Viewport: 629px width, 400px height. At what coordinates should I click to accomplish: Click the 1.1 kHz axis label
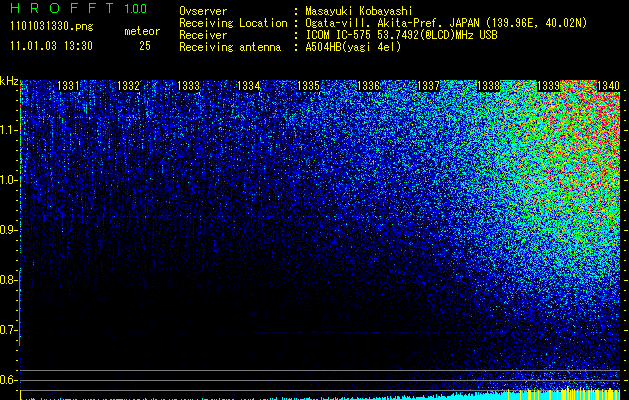9,130
